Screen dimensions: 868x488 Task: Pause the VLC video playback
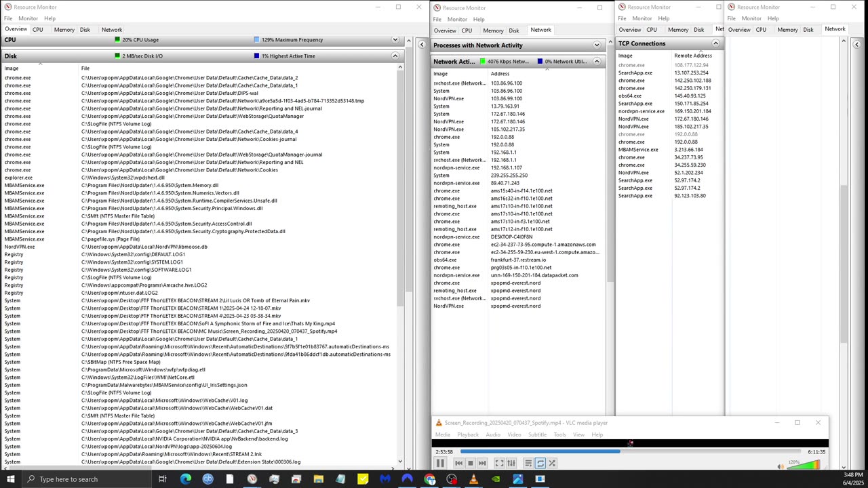[x=439, y=463]
